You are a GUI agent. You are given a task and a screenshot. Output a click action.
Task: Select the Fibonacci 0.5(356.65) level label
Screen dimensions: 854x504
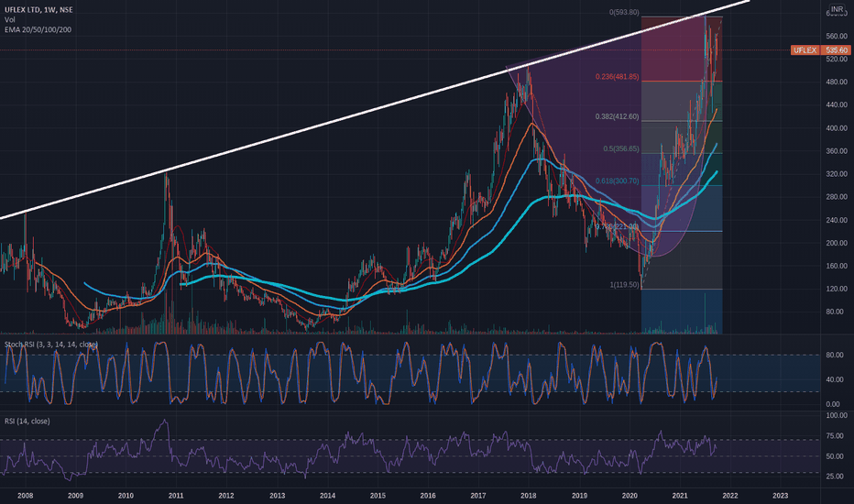(621, 148)
